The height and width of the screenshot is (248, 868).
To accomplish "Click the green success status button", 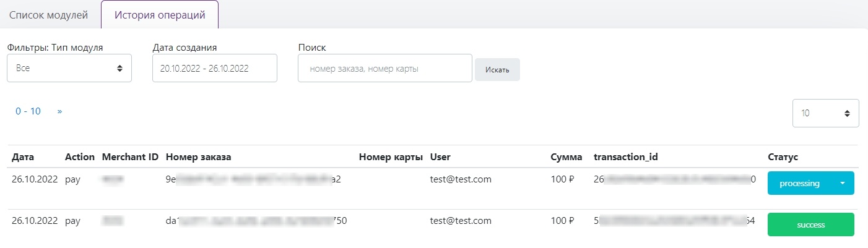I will coord(810,224).
